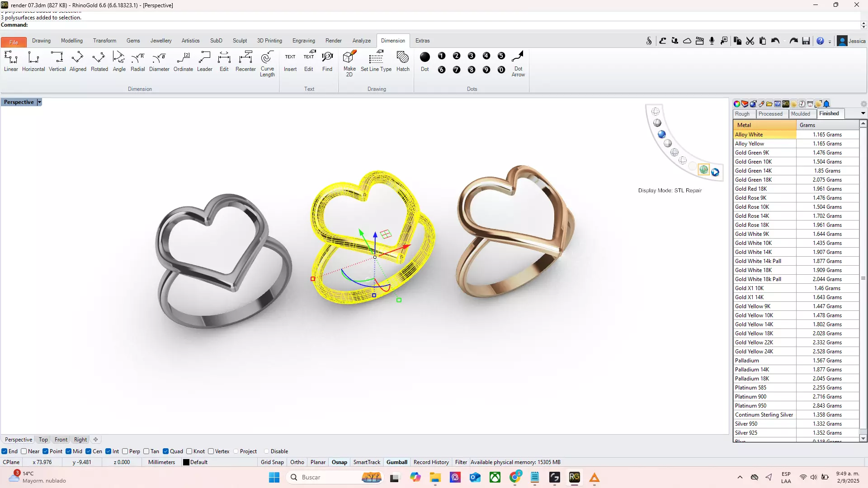Toggle the End osnap checkbox

coord(5,451)
